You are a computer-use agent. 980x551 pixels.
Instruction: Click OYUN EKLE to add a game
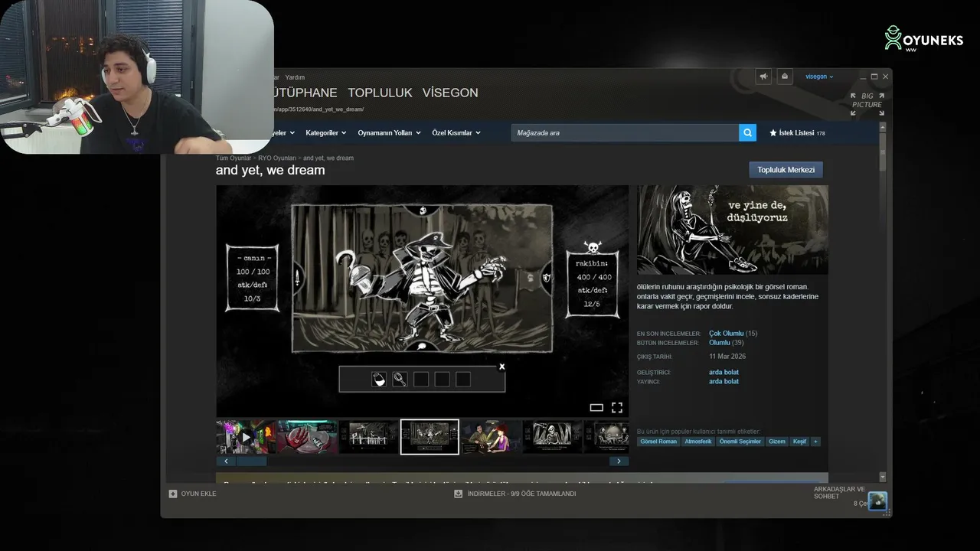[x=198, y=494]
